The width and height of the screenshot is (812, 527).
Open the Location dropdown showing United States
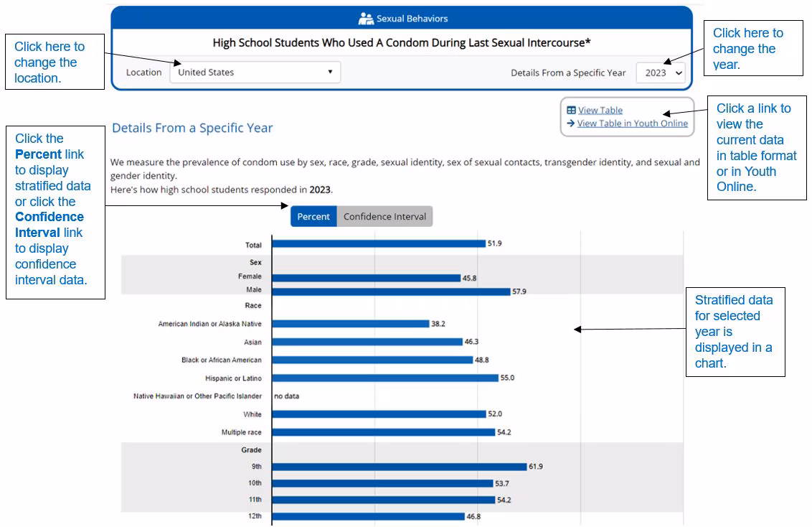pos(255,72)
